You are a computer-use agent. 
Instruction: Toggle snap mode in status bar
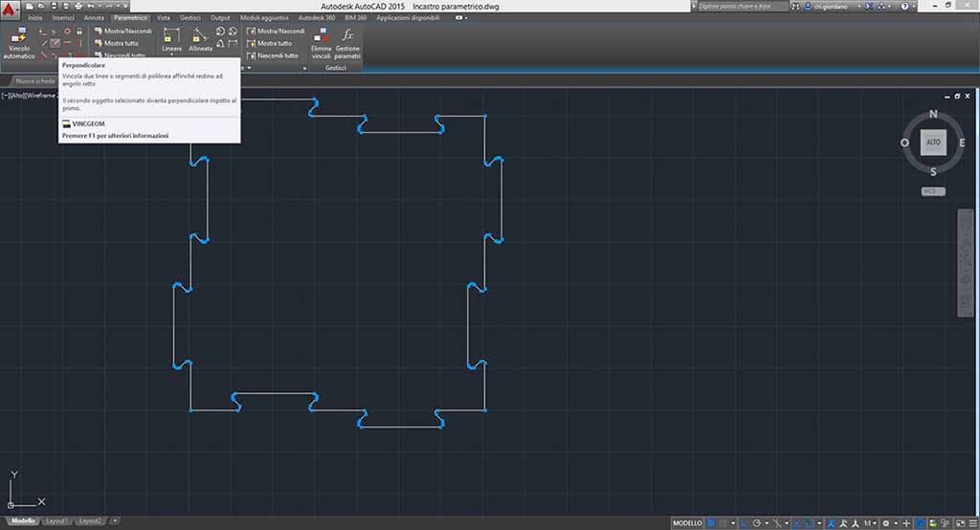tap(724, 523)
